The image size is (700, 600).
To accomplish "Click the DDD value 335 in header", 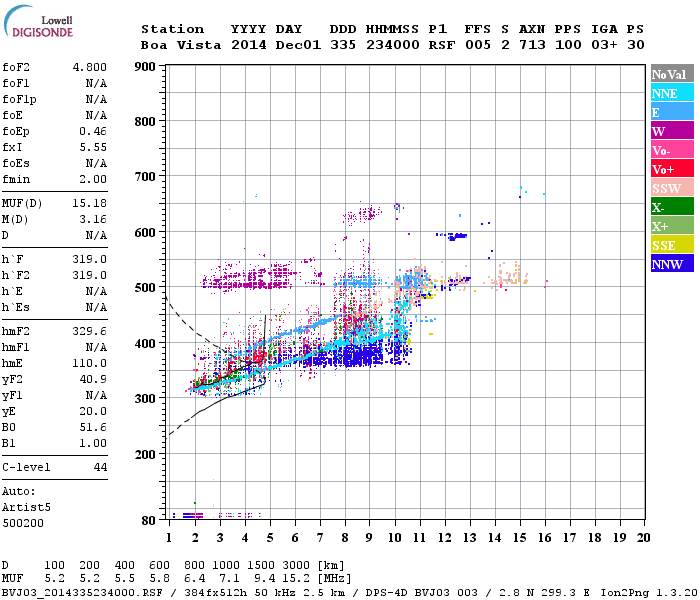I will click(x=343, y=46).
